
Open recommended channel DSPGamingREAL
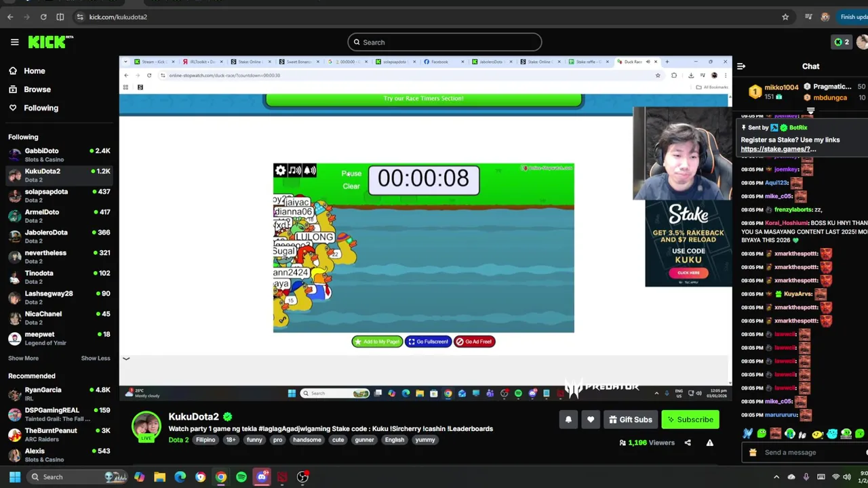point(59,414)
